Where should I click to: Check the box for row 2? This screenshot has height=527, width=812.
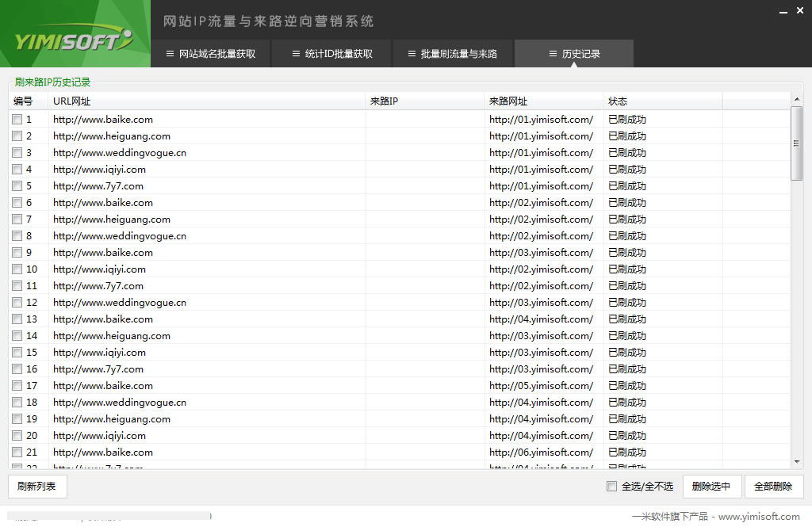point(17,136)
